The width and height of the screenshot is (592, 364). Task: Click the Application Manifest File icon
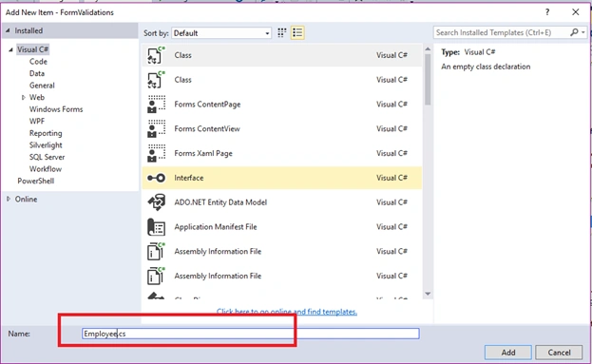pos(156,227)
